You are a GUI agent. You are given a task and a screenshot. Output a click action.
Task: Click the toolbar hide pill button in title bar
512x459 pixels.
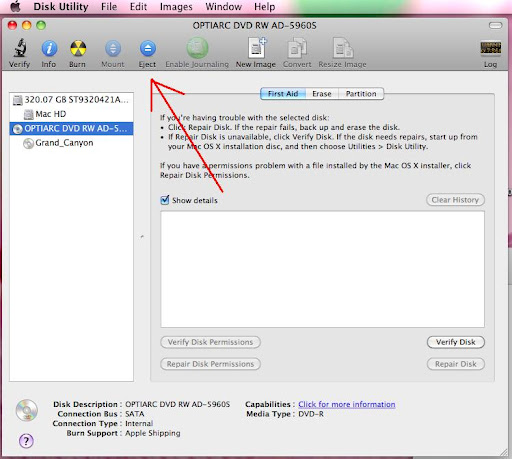pyautogui.click(x=495, y=25)
